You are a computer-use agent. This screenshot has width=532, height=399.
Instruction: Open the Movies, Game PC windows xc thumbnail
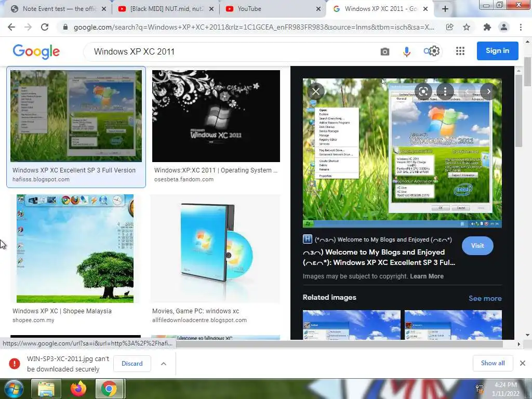216,248
